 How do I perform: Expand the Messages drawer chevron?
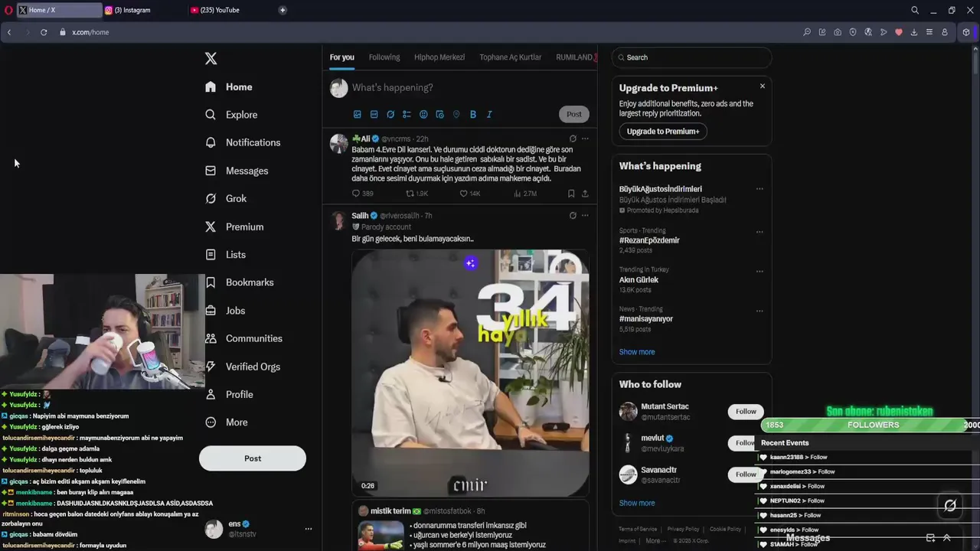point(947,538)
